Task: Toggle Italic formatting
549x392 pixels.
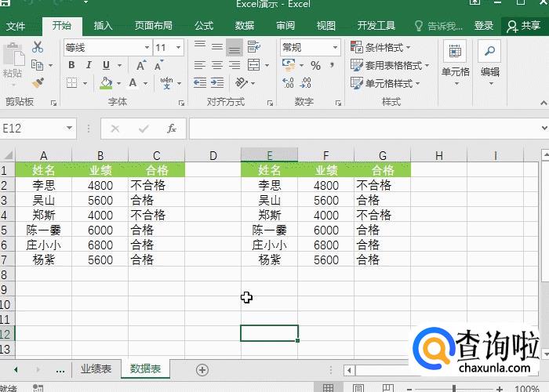Action: (x=89, y=65)
